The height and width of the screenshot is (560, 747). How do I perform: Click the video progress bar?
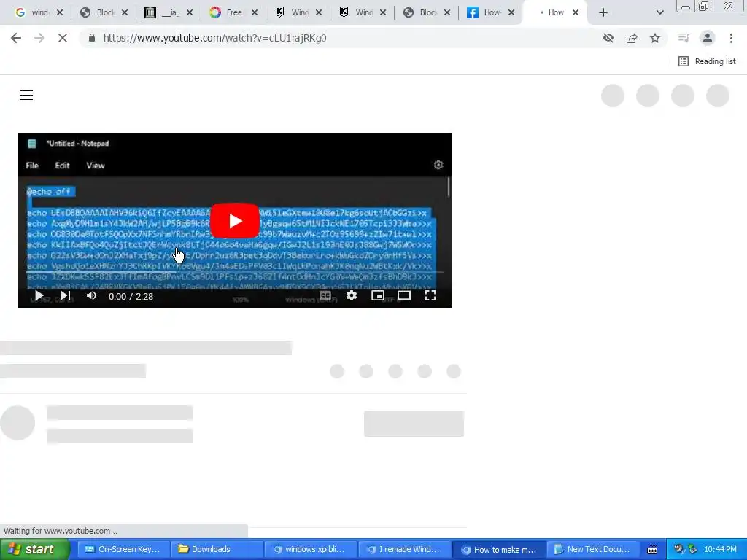235,273
